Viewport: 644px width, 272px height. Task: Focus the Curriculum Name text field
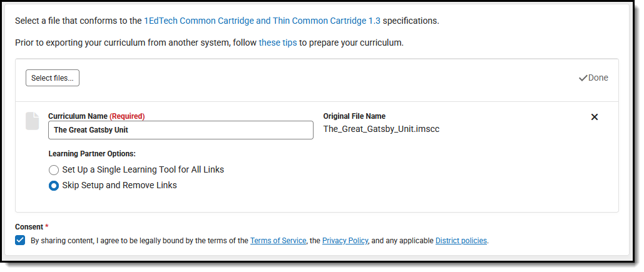180,130
